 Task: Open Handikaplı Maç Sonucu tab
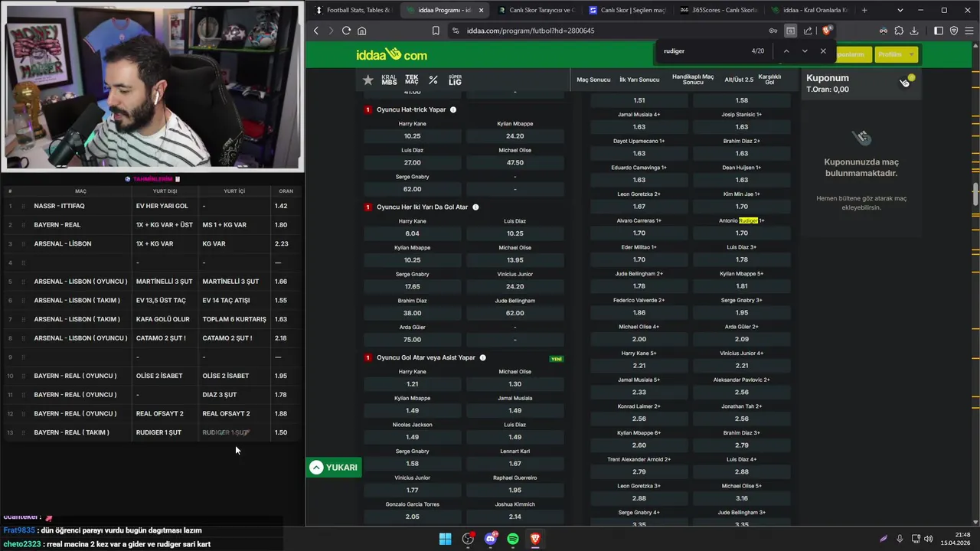pyautogui.click(x=693, y=80)
